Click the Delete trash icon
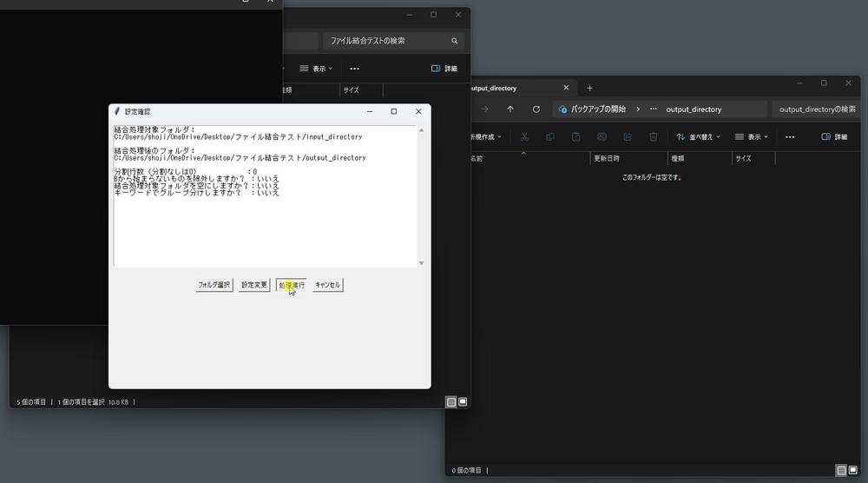 pyautogui.click(x=654, y=136)
